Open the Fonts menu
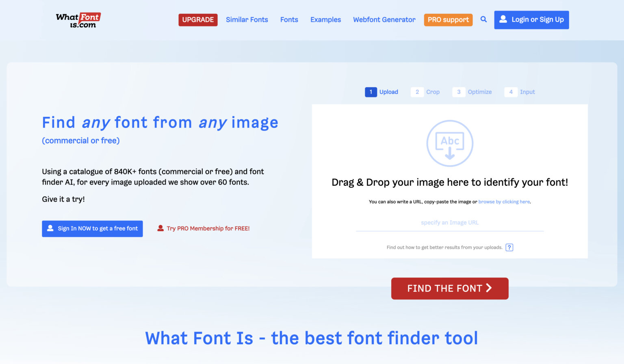624x364 pixels. tap(289, 19)
